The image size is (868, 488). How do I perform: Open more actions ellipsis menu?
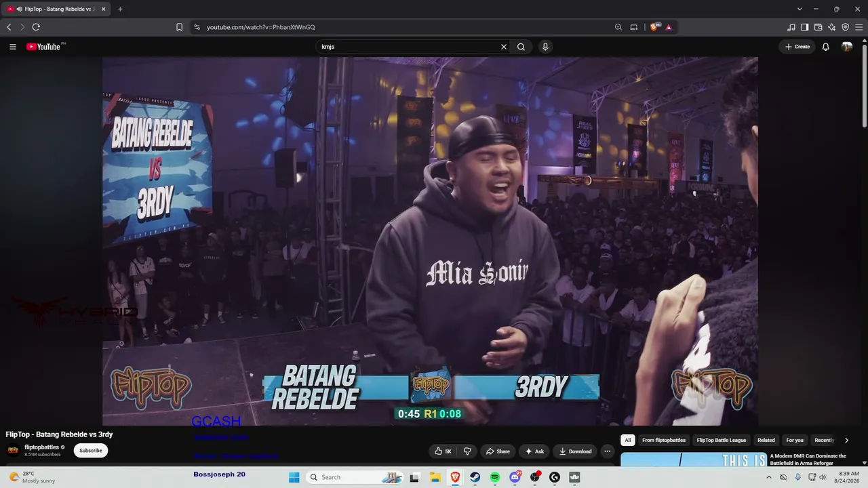coord(608,451)
